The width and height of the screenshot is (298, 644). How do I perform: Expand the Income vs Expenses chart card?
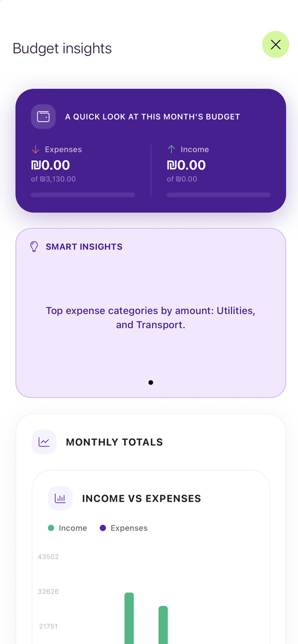point(141,498)
